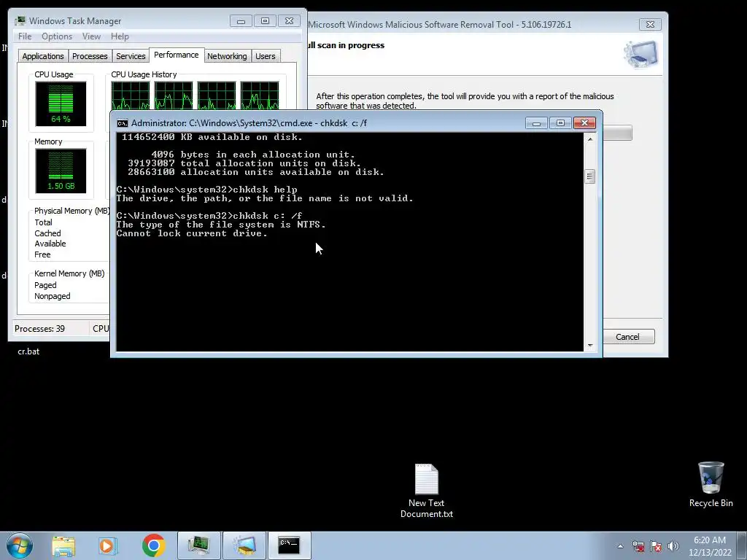The height and width of the screenshot is (560, 747).
Task: Switch to the Services tab
Action: click(131, 56)
